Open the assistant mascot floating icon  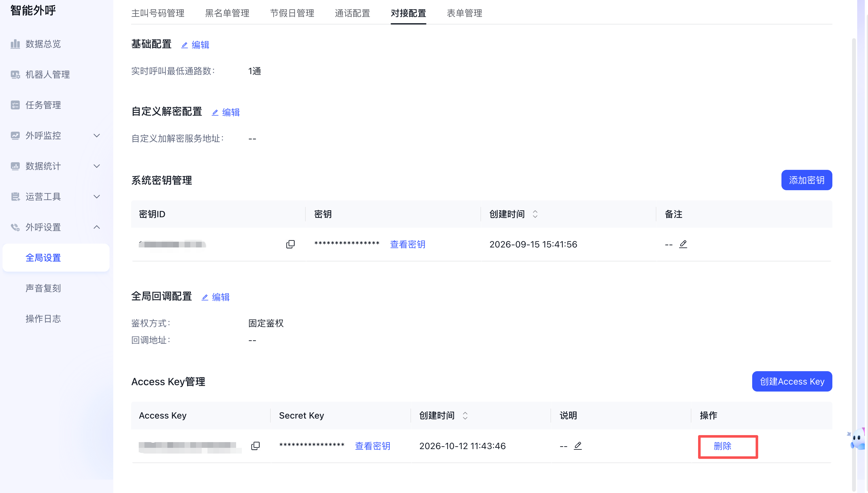coord(857,439)
